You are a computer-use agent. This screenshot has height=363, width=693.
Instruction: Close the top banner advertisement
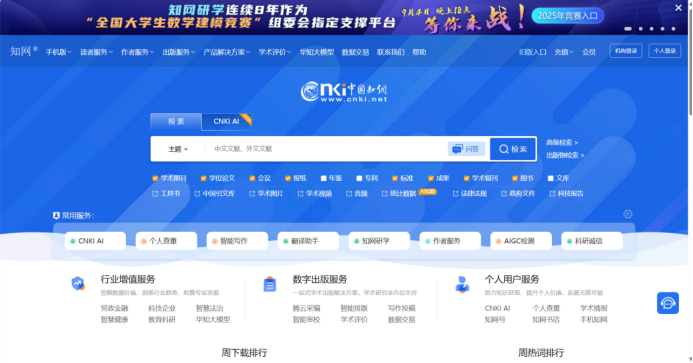678,8
